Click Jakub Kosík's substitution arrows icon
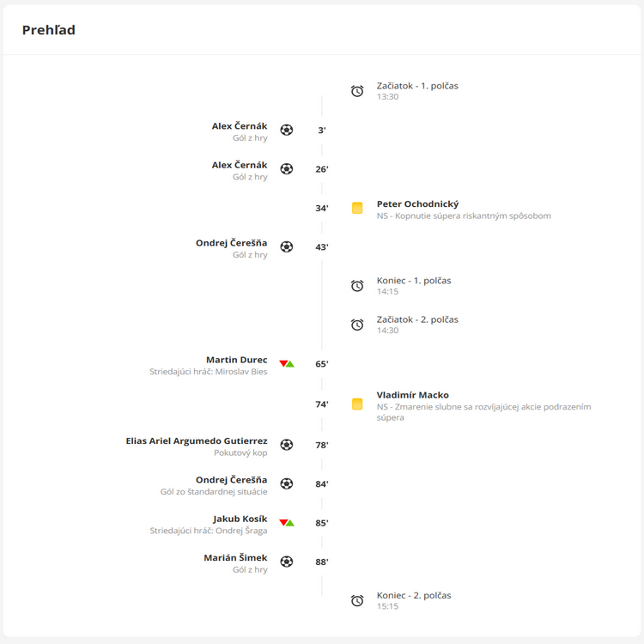 click(287, 523)
